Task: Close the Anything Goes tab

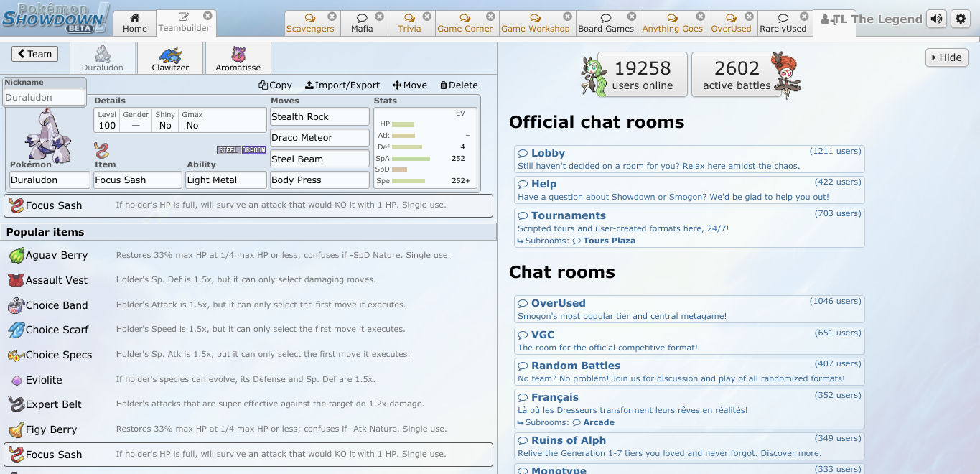Action: [x=699, y=16]
